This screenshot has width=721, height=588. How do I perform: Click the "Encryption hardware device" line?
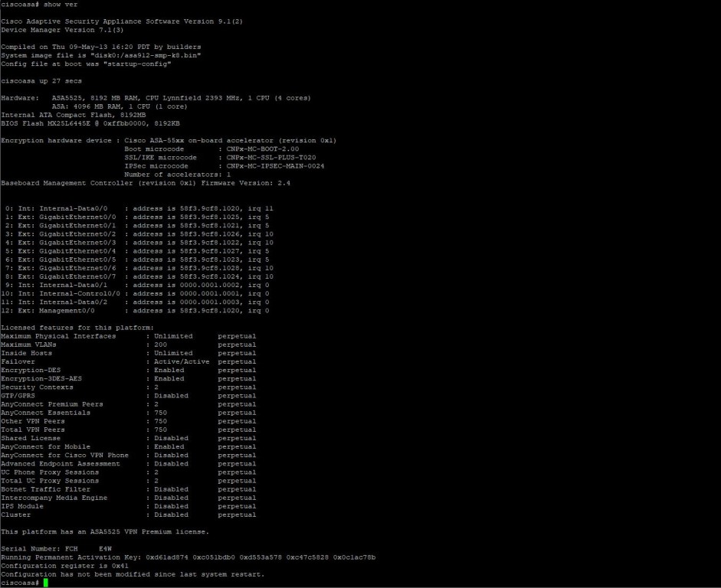point(169,141)
